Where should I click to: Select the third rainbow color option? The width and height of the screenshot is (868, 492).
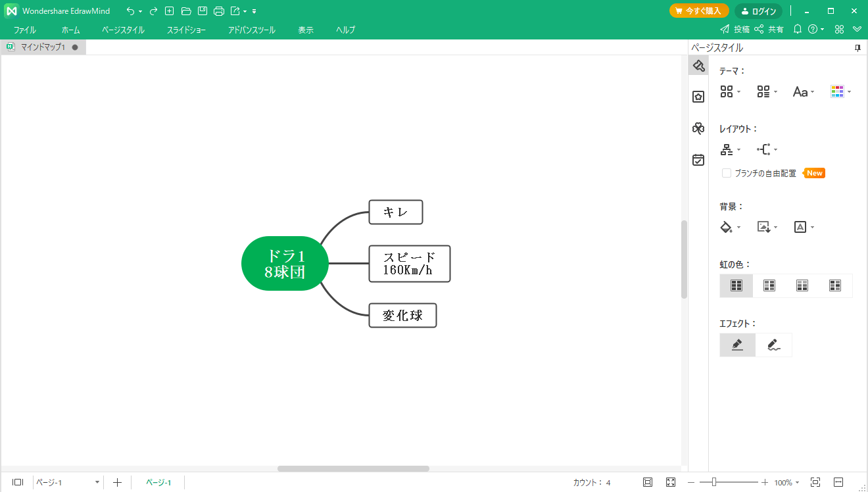pos(802,285)
